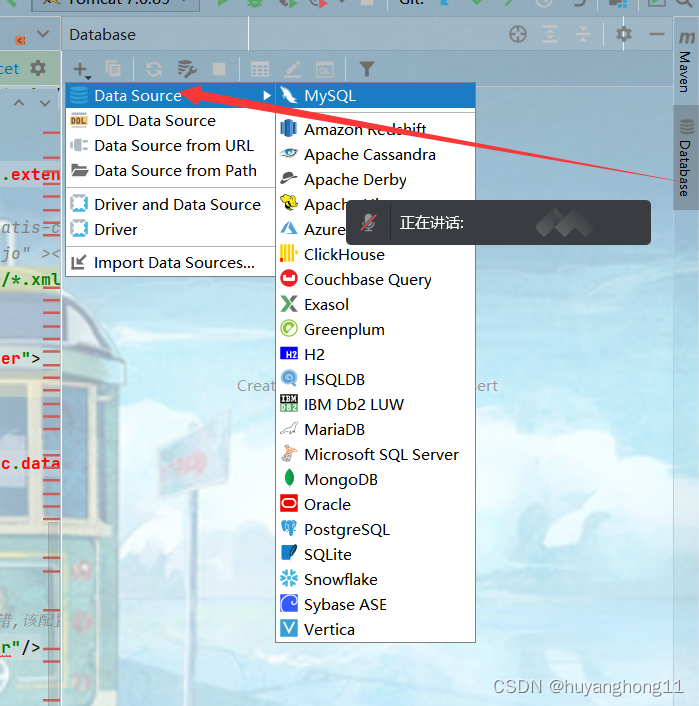The height and width of the screenshot is (706, 699).
Task: Hide the Database tool window with minus icon
Action: pos(657,34)
